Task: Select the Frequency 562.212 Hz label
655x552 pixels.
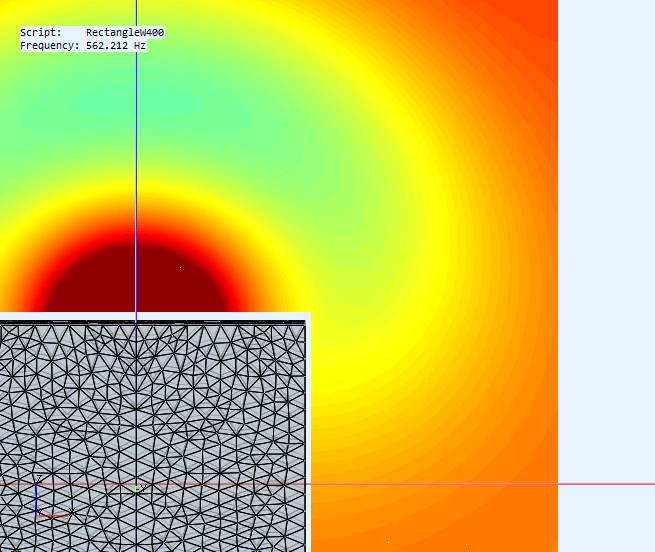Action: click(83, 46)
